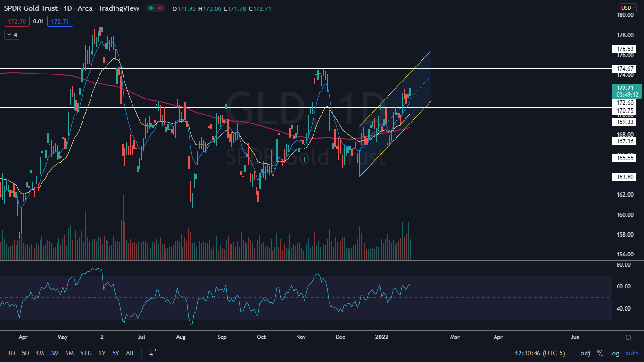Screen dimensions: 644x362
Task: Click the 0.01 spread value
Action: [x=39, y=21]
